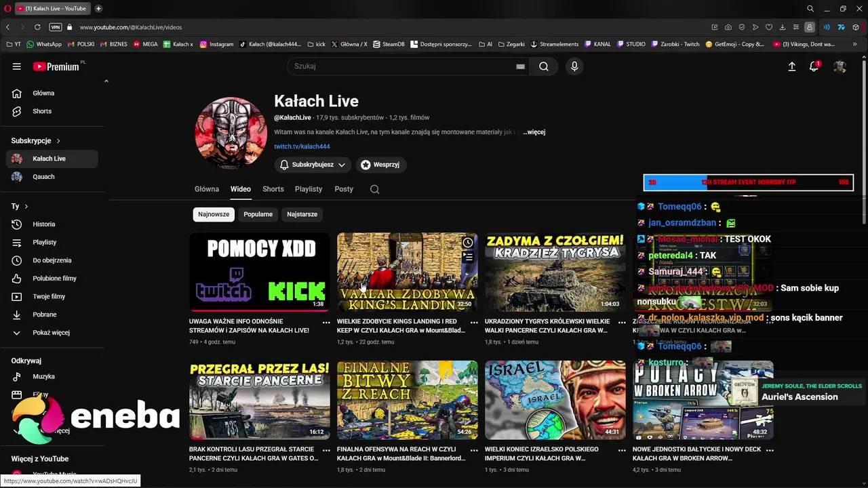
Task: Sort videos by Najstarsze chip
Action: pos(302,214)
